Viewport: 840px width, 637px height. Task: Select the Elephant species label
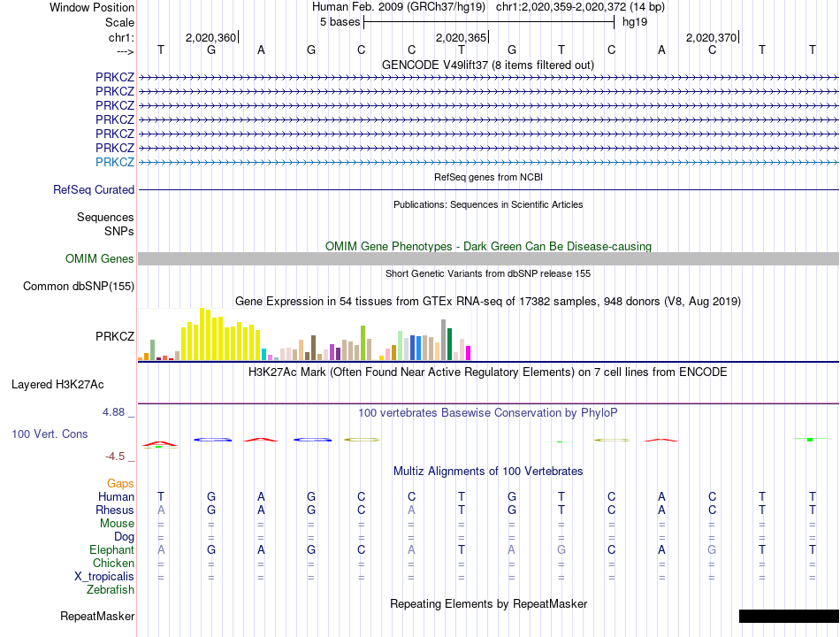pyautogui.click(x=112, y=549)
